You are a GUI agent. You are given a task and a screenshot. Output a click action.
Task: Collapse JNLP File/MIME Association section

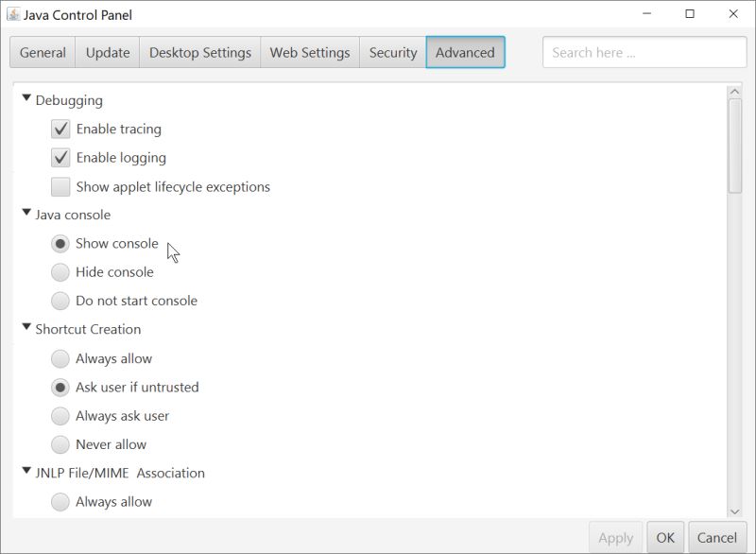[26, 471]
